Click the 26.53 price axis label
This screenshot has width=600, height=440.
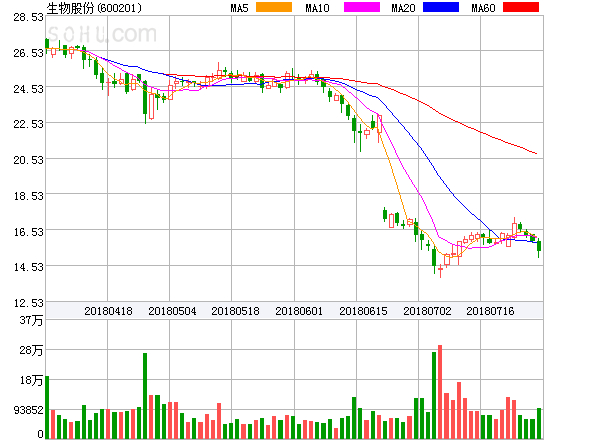(x=28, y=53)
